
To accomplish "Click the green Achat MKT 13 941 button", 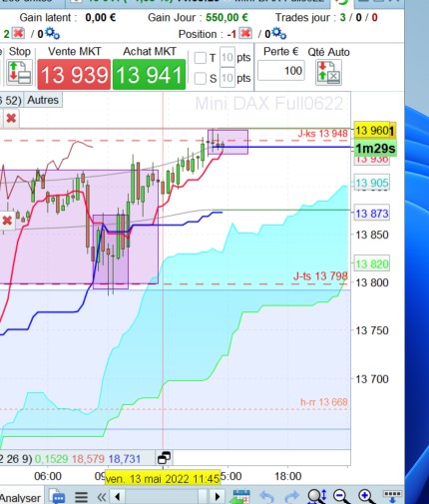I will 149,75.
